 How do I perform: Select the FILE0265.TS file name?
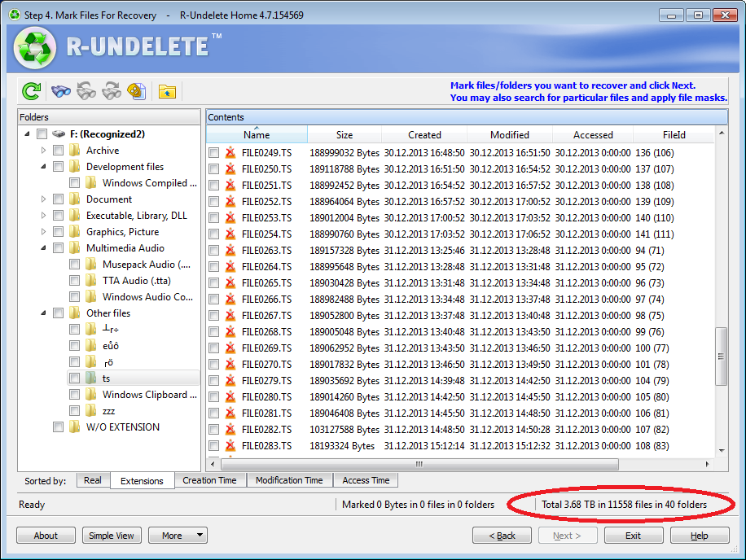coord(266,283)
